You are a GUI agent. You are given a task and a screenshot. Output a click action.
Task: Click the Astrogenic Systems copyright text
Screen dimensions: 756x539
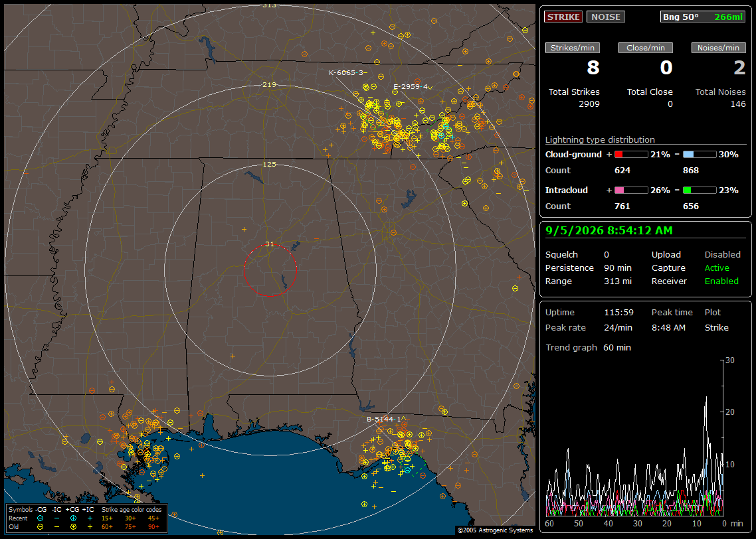[x=495, y=530]
